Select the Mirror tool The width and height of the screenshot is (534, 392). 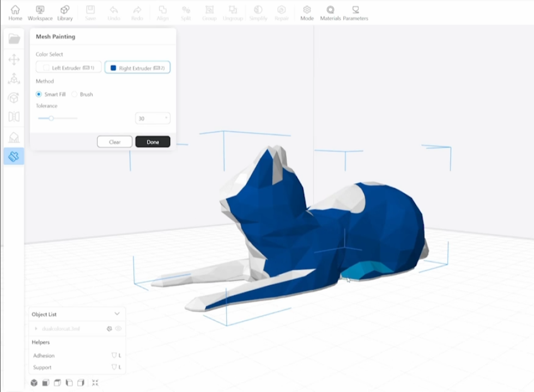[x=14, y=118]
